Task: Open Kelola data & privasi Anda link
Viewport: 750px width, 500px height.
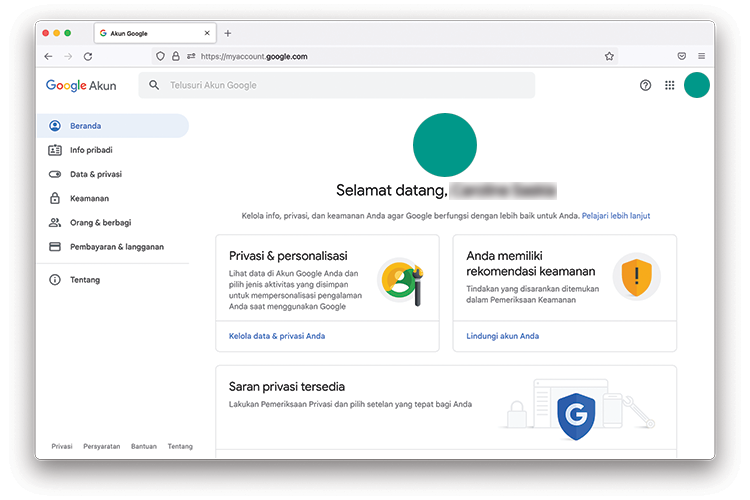Action: 277,336
